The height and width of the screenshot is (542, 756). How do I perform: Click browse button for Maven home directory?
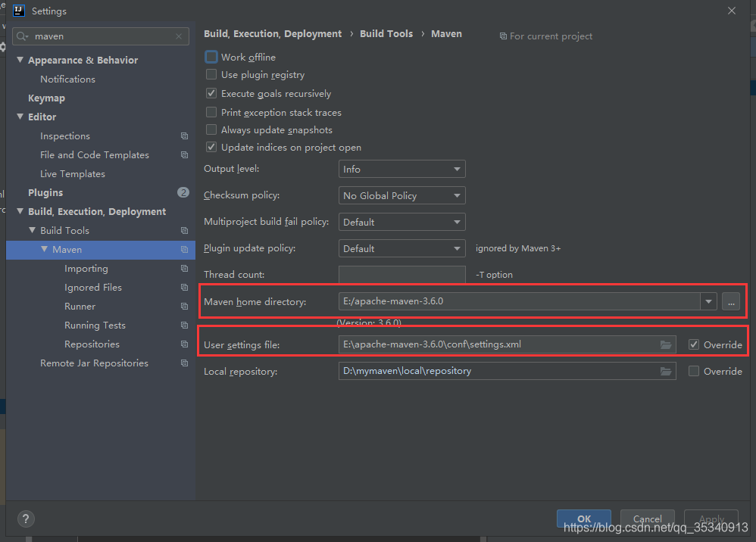731,301
